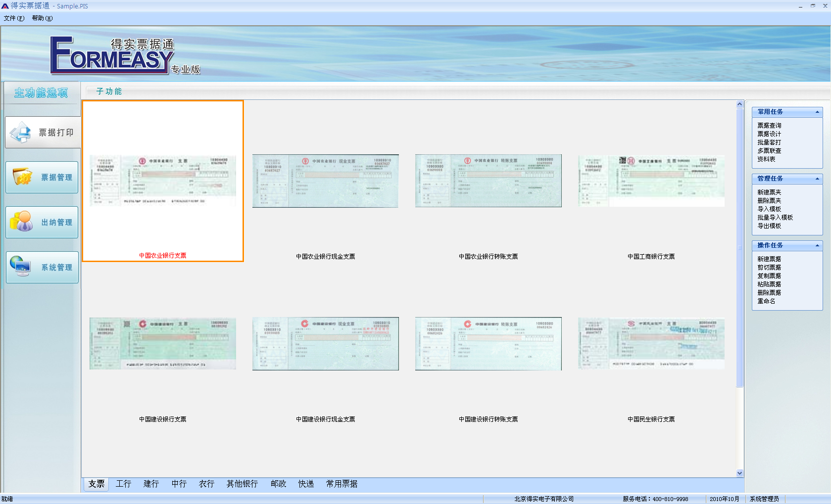The height and width of the screenshot is (504, 831).
Task: Select the 中国建设银行现金支票 thumbnail
Action: click(326, 344)
